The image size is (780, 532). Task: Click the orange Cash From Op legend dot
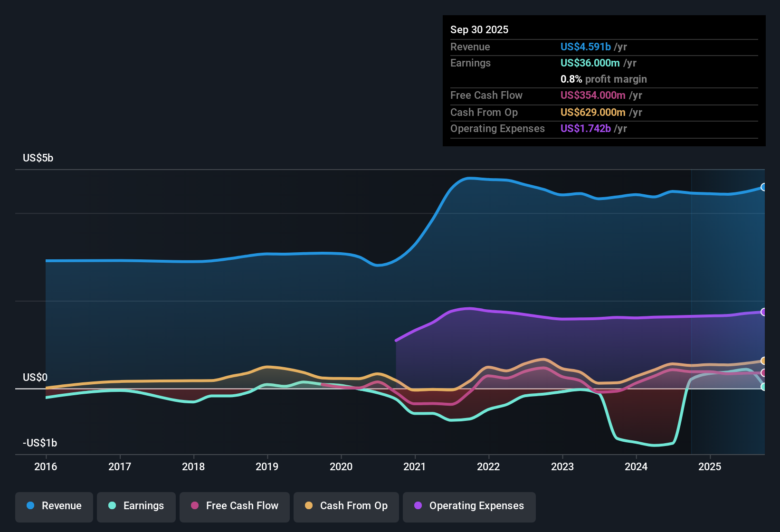[x=309, y=506]
